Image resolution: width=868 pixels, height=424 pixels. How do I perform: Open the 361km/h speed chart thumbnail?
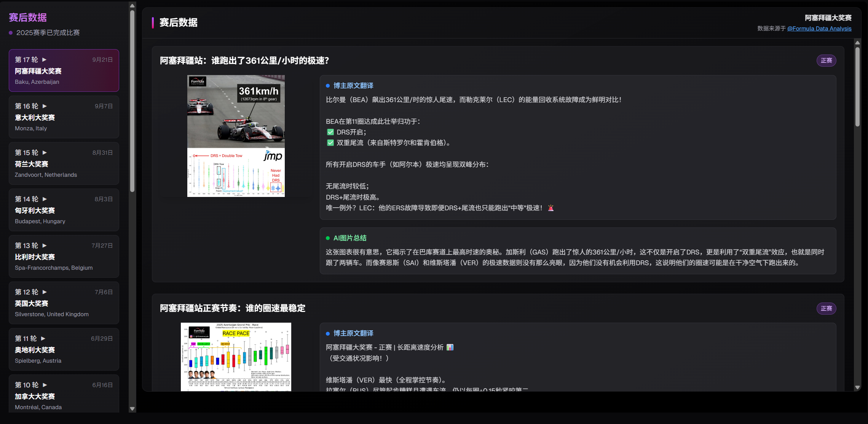tap(236, 136)
